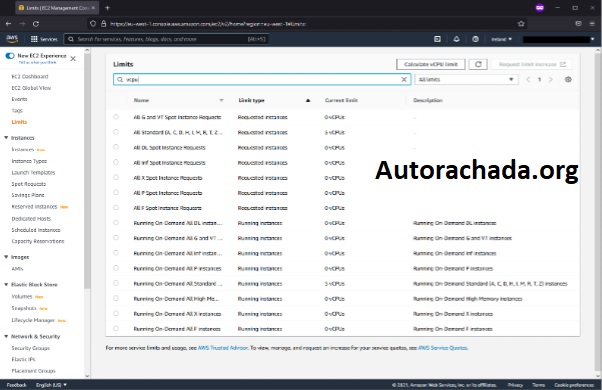Image resolution: width=602 pixels, height=390 pixels.
Task: Open table preferences gear icon
Action: [568, 79]
